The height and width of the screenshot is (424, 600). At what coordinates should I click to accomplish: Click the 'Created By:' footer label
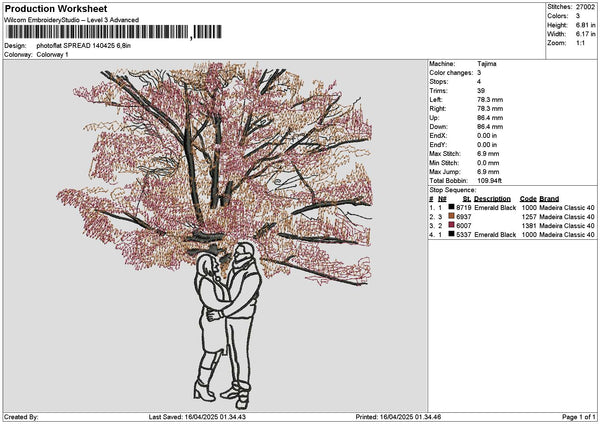(x=21, y=417)
